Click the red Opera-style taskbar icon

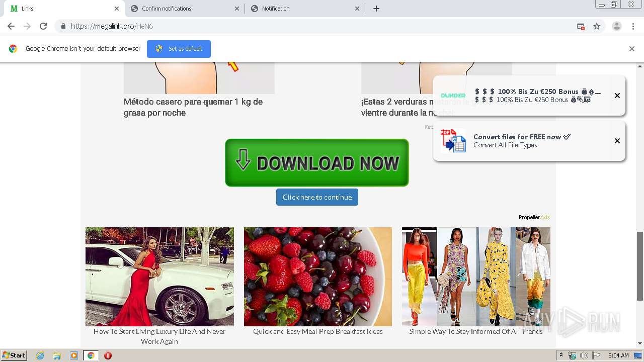tap(108, 355)
